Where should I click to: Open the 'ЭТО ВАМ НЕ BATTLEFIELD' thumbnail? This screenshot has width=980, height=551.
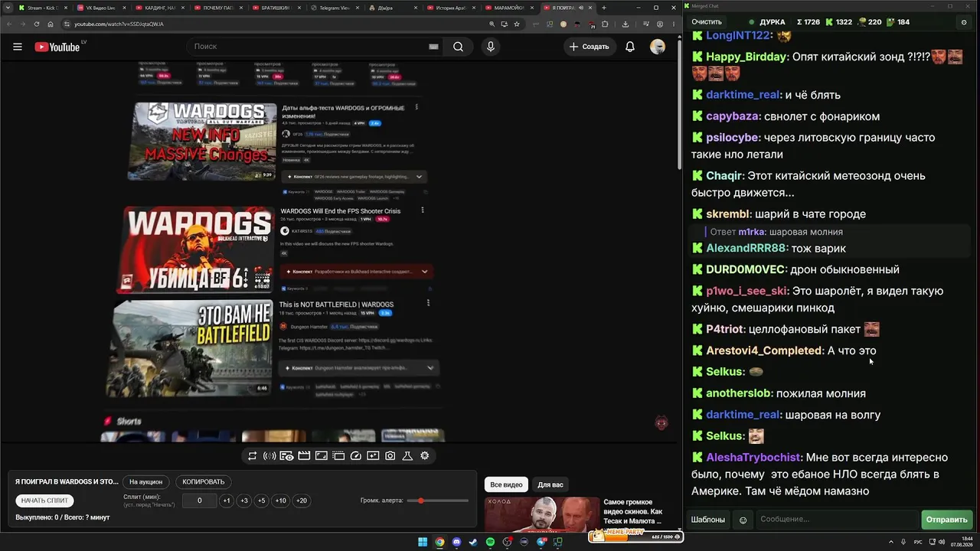tap(192, 348)
